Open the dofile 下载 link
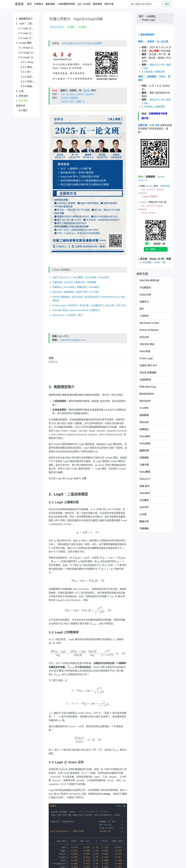Viewport: 186px width, 868px height. pos(159,262)
